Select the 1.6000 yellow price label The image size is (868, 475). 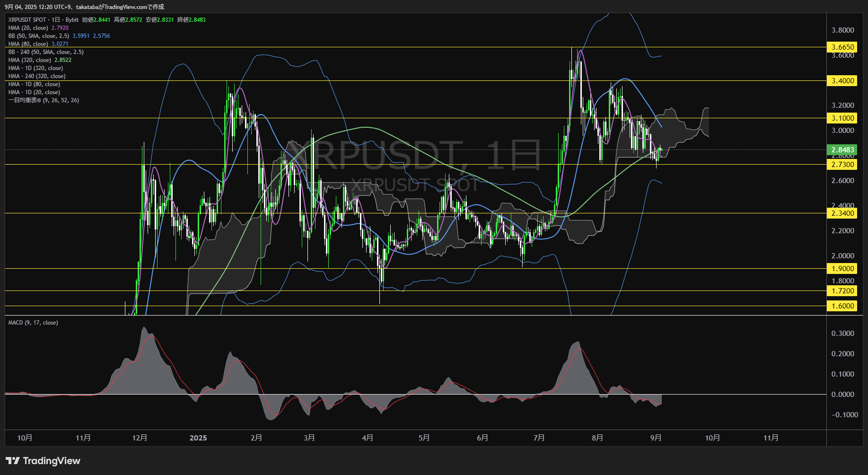click(x=842, y=306)
